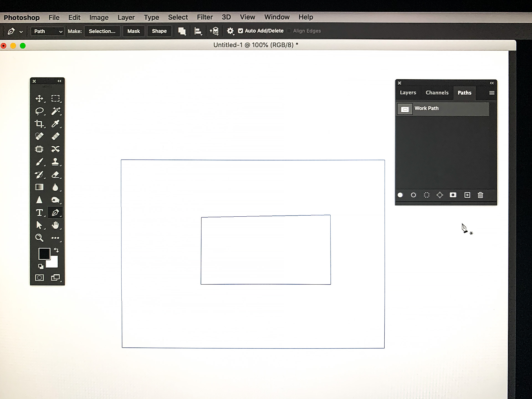
Task: Select the Pen tool in the toolbar
Action: click(55, 213)
